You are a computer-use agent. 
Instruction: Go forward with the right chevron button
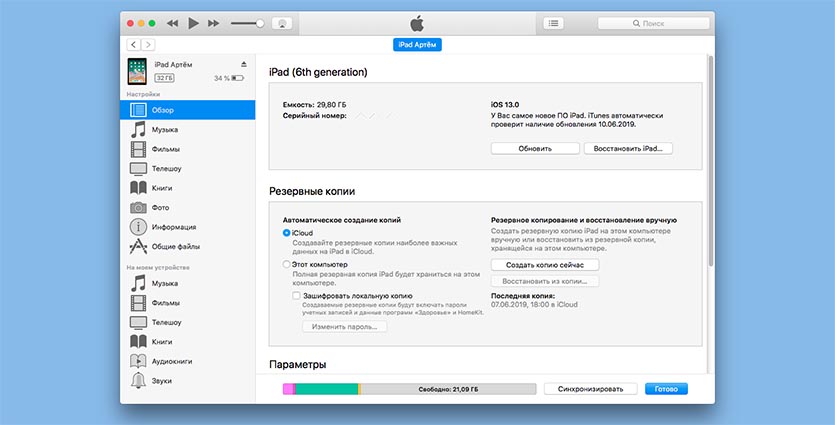(149, 45)
